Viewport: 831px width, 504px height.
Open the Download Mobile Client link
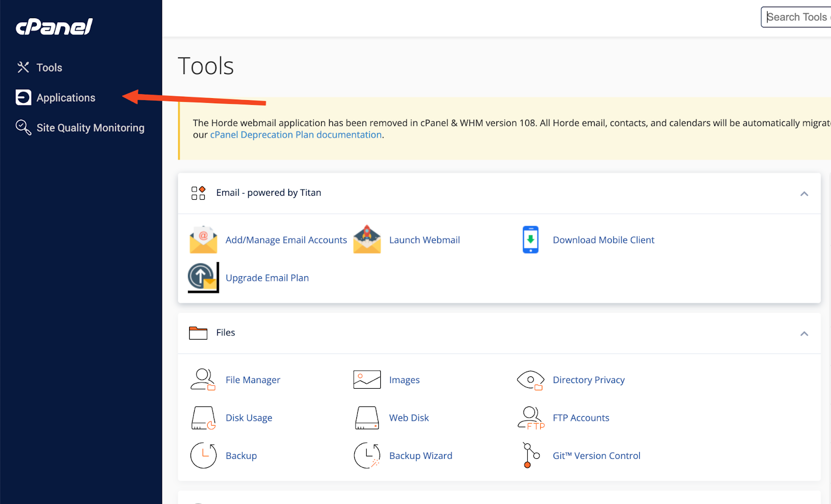(604, 240)
